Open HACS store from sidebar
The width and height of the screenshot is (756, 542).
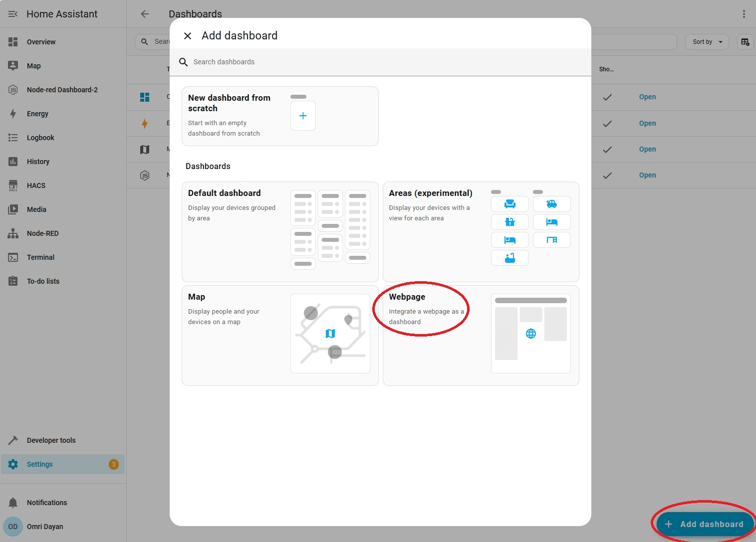pyautogui.click(x=36, y=185)
